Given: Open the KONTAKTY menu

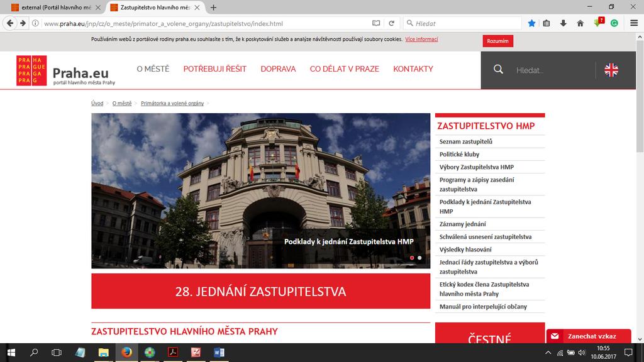Looking at the screenshot, I should [413, 69].
